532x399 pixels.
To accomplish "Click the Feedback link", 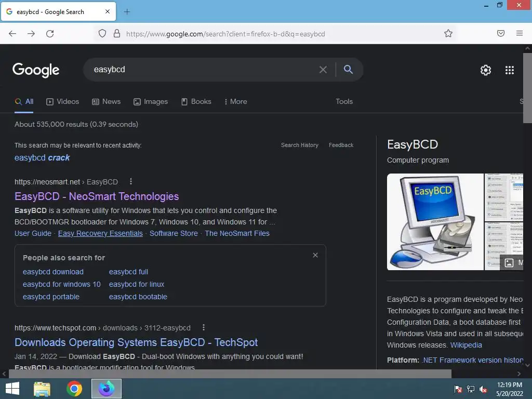I will [x=341, y=145].
